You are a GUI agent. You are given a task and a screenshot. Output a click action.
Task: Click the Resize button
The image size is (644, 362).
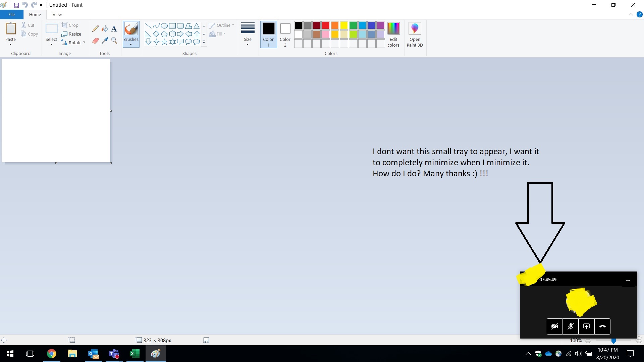(71, 34)
